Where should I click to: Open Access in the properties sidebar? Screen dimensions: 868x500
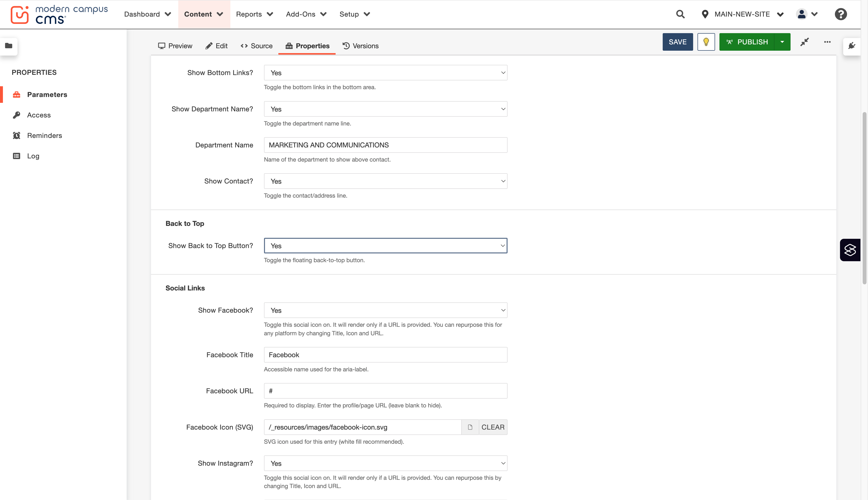(39, 115)
